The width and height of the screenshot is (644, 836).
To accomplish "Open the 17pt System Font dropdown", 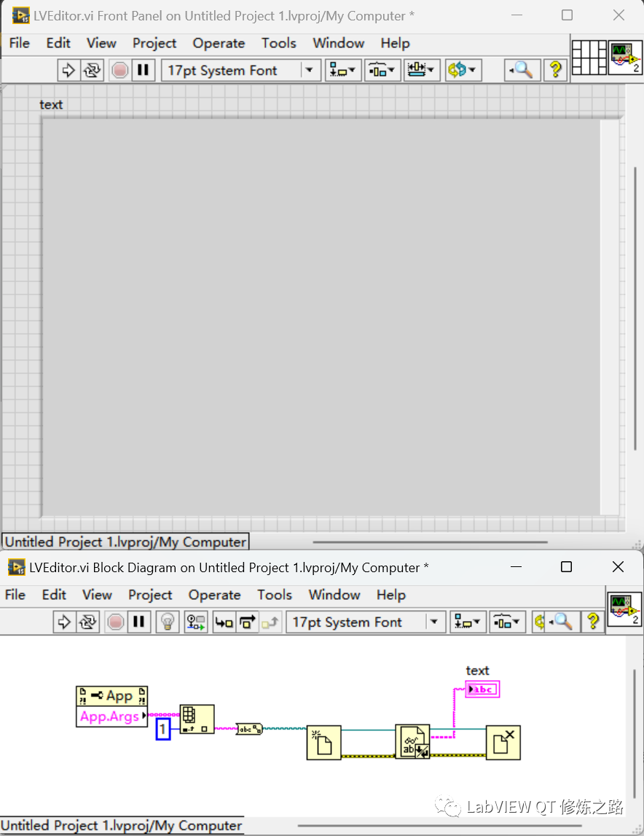I will [309, 70].
